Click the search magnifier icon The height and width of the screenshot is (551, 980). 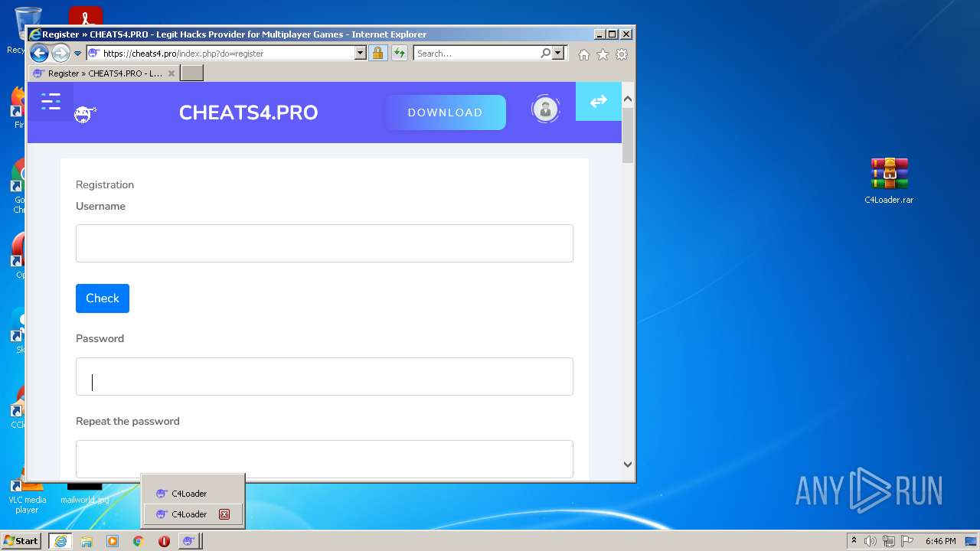click(545, 53)
